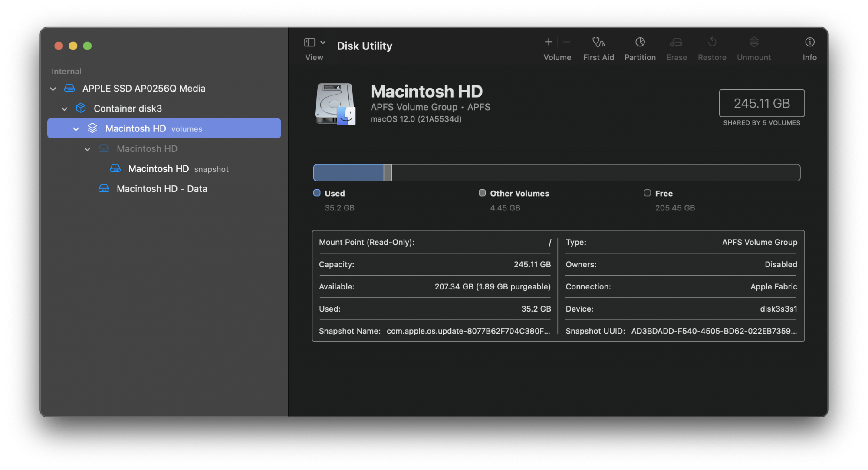
Task: Run First Aid stethoscope icon
Action: [598, 42]
